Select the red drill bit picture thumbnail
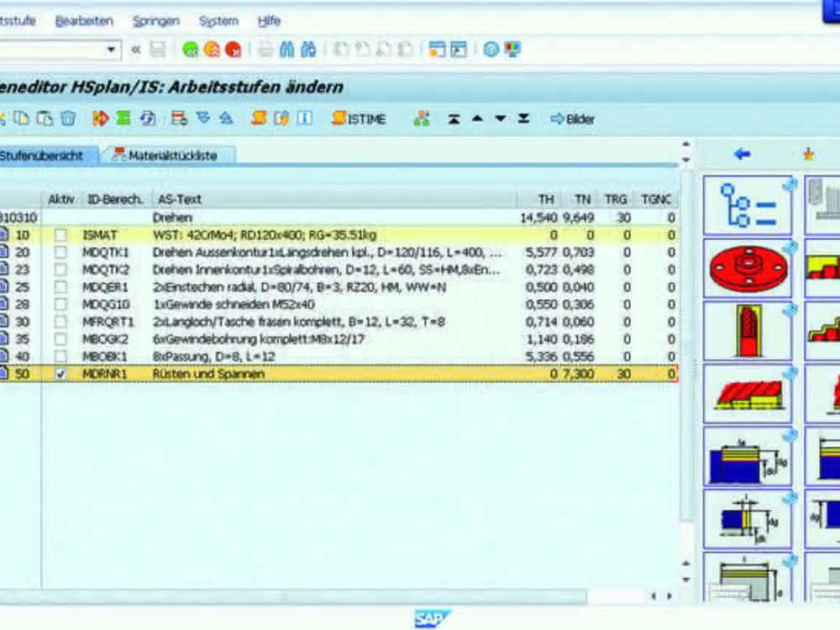This screenshot has width=840, height=630. point(748,330)
